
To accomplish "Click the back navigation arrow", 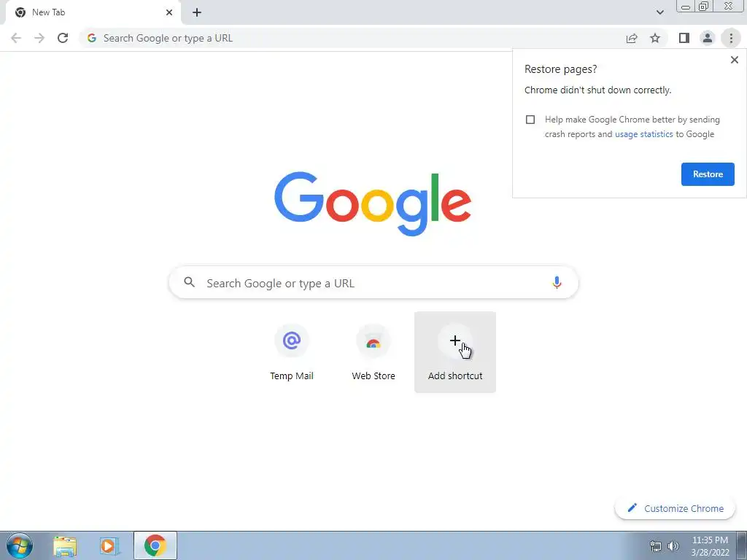I will (x=16, y=38).
